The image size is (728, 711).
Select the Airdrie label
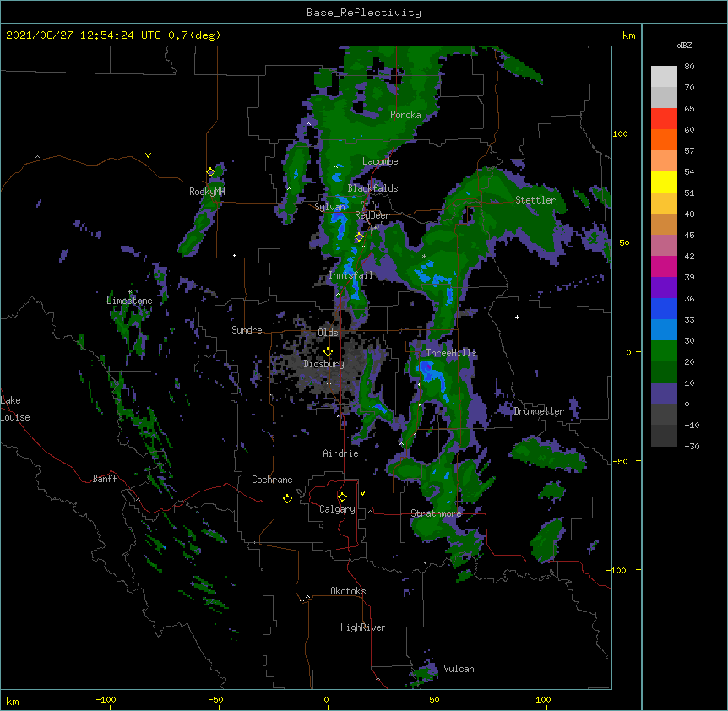(x=341, y=453)
